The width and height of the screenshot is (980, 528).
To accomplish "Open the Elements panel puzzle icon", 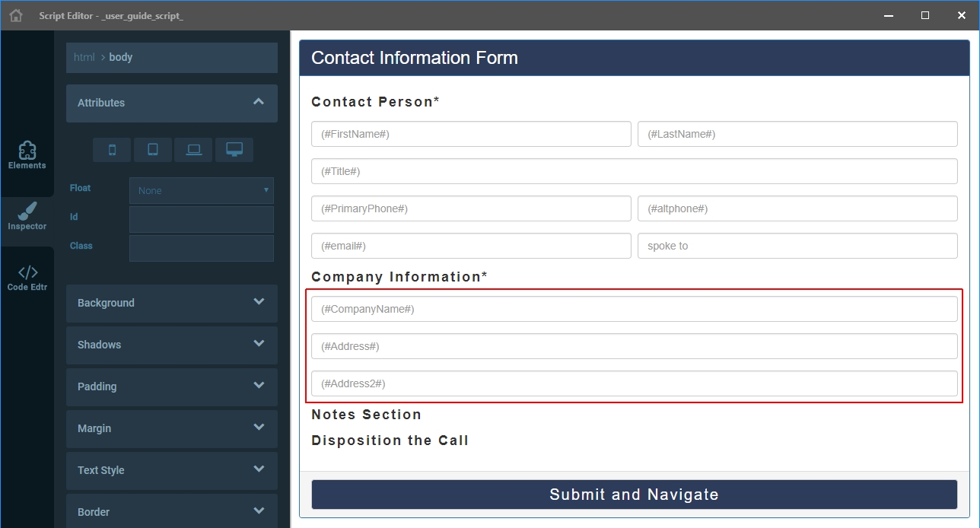I will point(27,149).
